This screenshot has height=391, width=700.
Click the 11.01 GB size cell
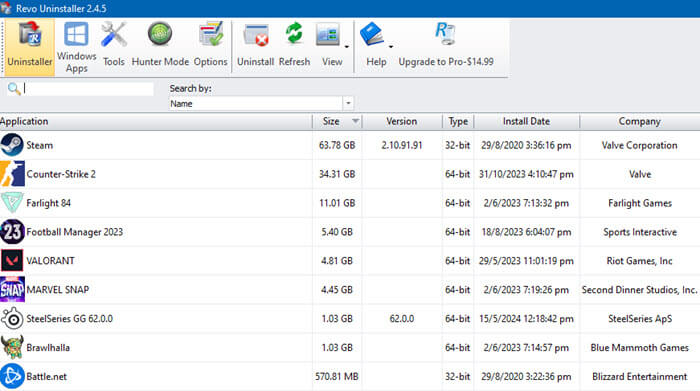pos(337,203)
